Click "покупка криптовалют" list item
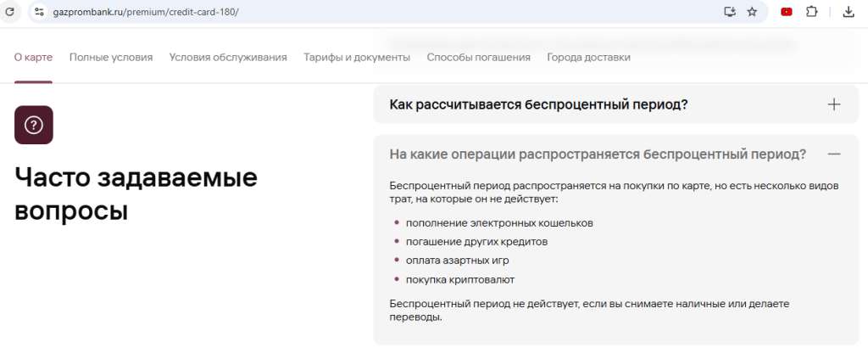The image size is (868, 348). pyautogui.click(x=460, y=279)
